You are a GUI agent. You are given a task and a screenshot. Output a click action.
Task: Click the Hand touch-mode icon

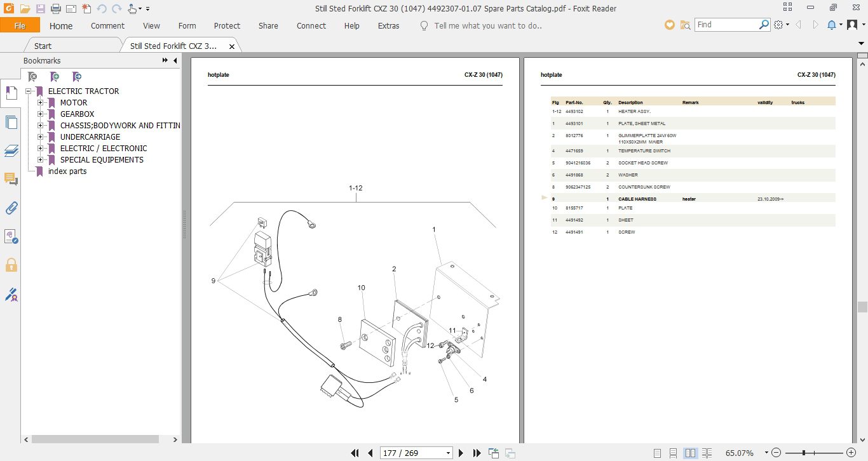tap(132, 9)
